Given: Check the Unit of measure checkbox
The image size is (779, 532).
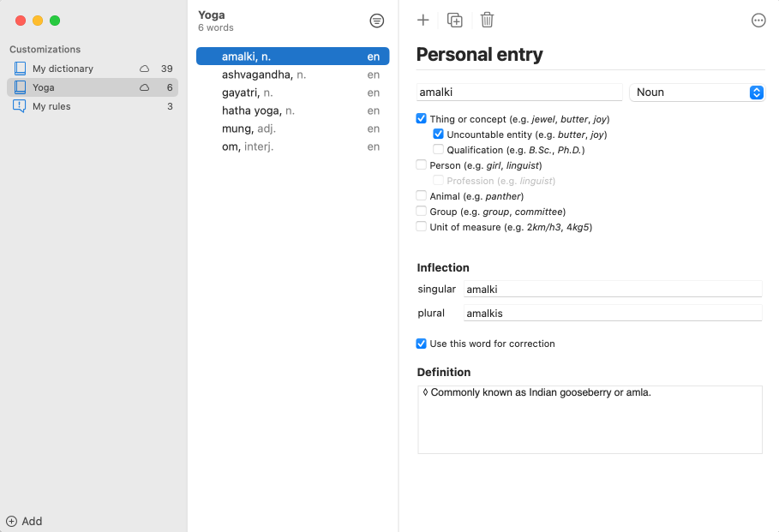Looking at the screenshot, I should pyautogui.click(x=422, y=227).
